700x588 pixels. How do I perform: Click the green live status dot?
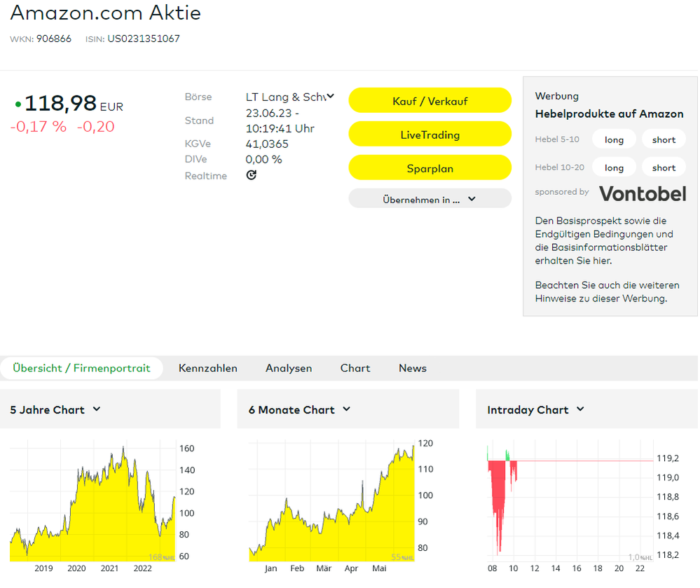pyautogui.click(x=18, y=105)
